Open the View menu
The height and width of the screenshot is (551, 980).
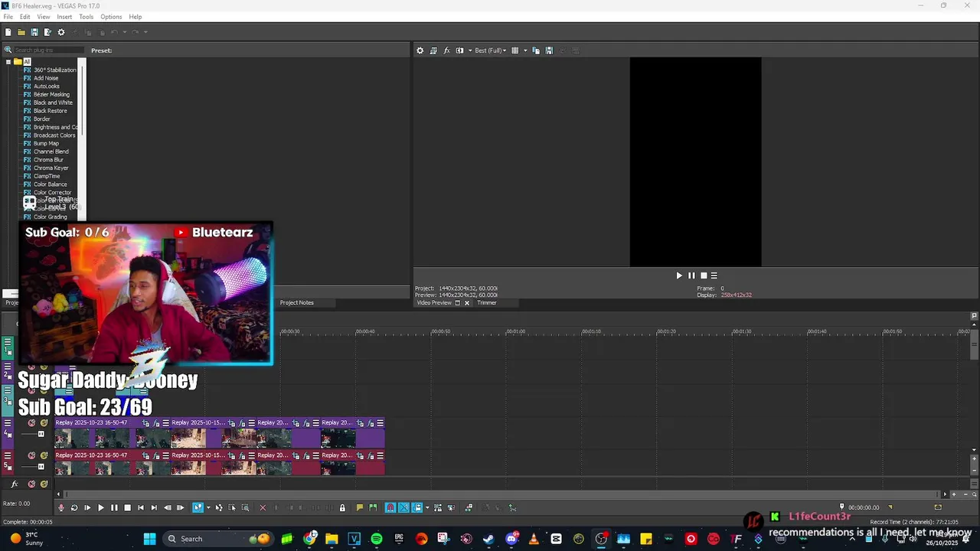(44, 17)
